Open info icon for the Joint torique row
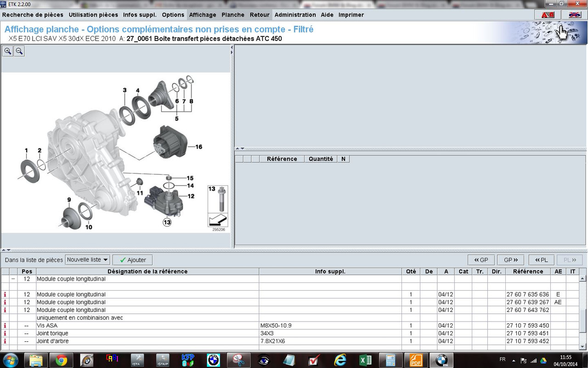This screenshot has height=368, width=588. (5, 333)
